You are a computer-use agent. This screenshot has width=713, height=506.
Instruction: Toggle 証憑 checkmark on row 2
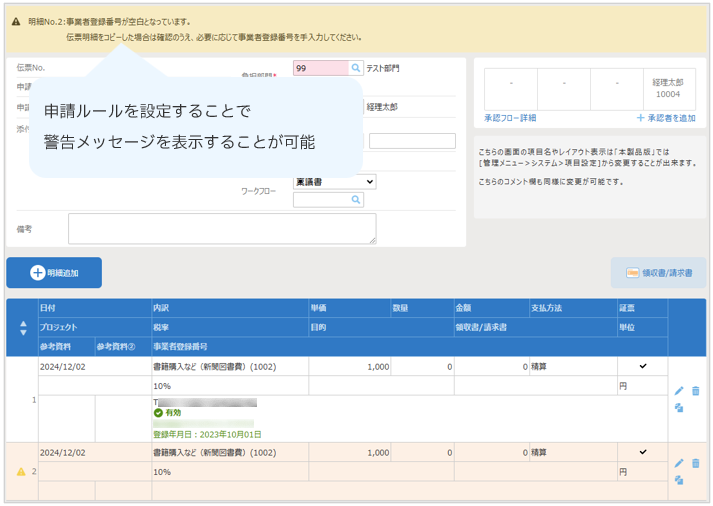click(x=642, y=452)
